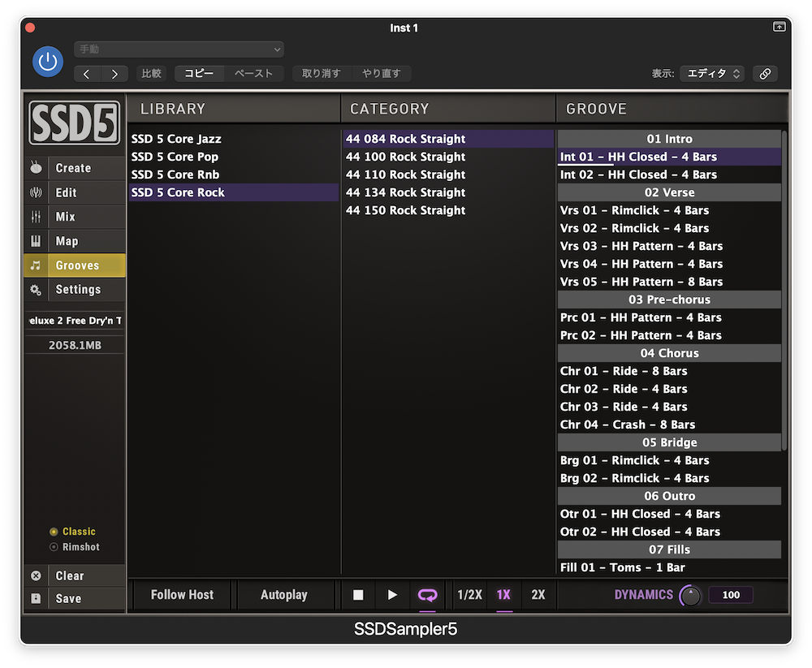The width and height of the screenshot is (812, 668).
Task: Toggle Autoplay
Action: click(x=283, y=594)
